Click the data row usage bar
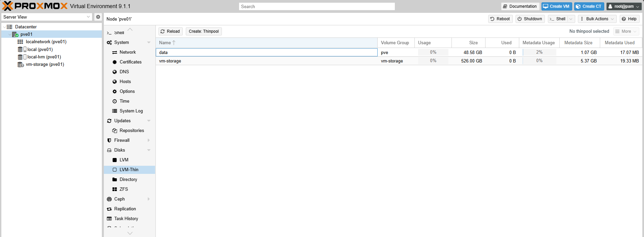This screenshot has height=237, width=644. tap(433, 52)
